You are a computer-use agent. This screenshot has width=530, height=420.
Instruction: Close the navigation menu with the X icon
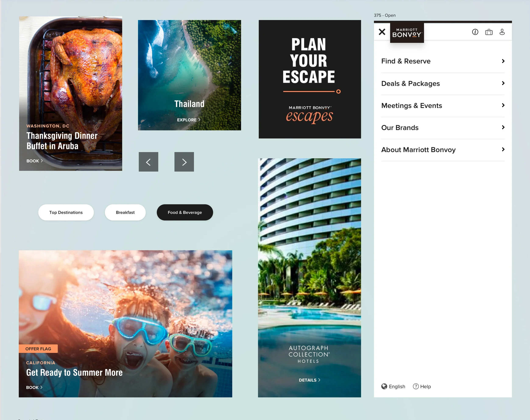tap(382, 32)
